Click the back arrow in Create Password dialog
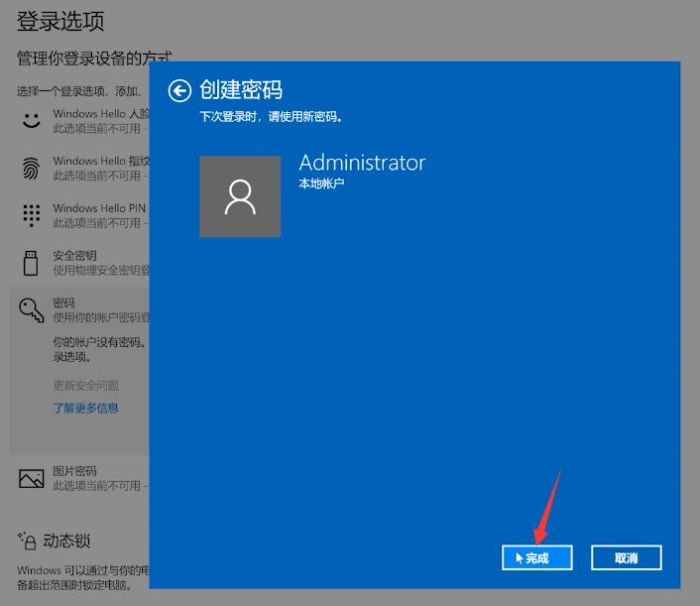Screen dimensions: 700x606 coord(179,91)
